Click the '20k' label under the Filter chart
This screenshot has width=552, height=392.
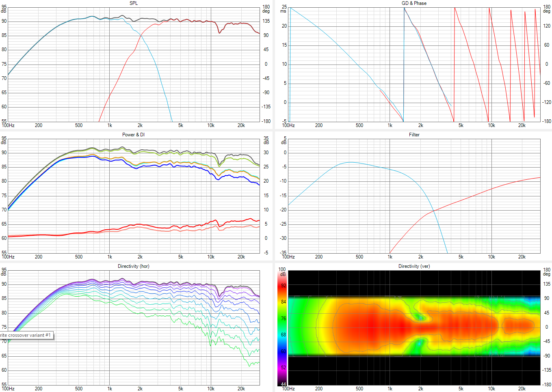point(522,257)
